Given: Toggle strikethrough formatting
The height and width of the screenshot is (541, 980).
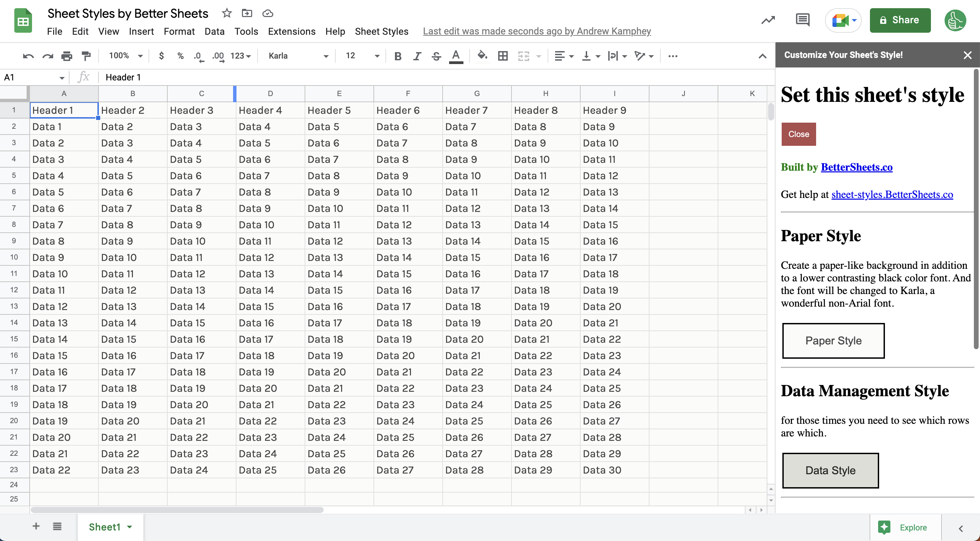Looking at the screenshot, I should [x=437, y=56].
